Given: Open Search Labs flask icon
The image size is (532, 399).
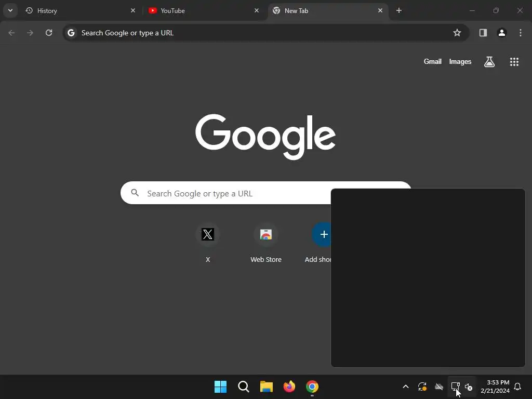Looking at the screenshot, I should point(489,62).
